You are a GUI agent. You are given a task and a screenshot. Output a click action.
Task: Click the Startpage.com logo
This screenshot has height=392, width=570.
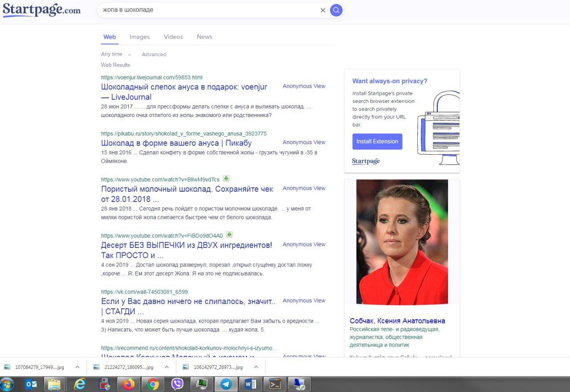(x=41, y=10)
